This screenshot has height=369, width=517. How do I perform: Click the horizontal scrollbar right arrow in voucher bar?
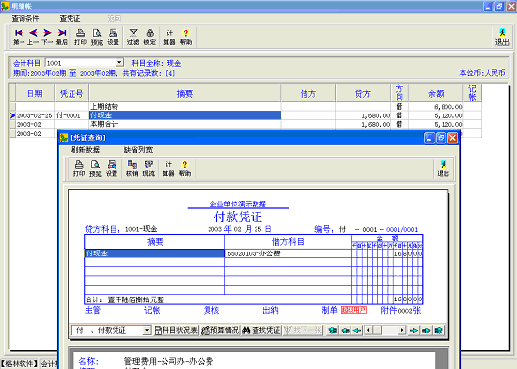[402, 330]
